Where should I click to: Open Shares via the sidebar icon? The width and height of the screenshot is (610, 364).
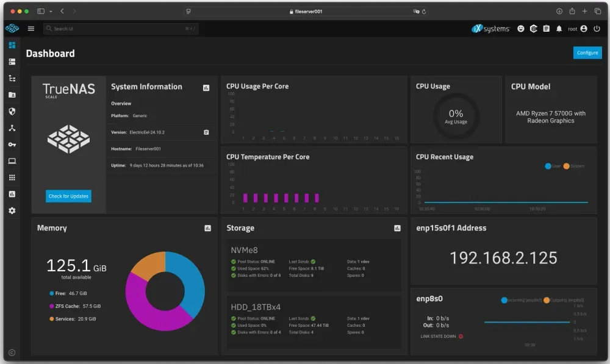pos(12,94)
